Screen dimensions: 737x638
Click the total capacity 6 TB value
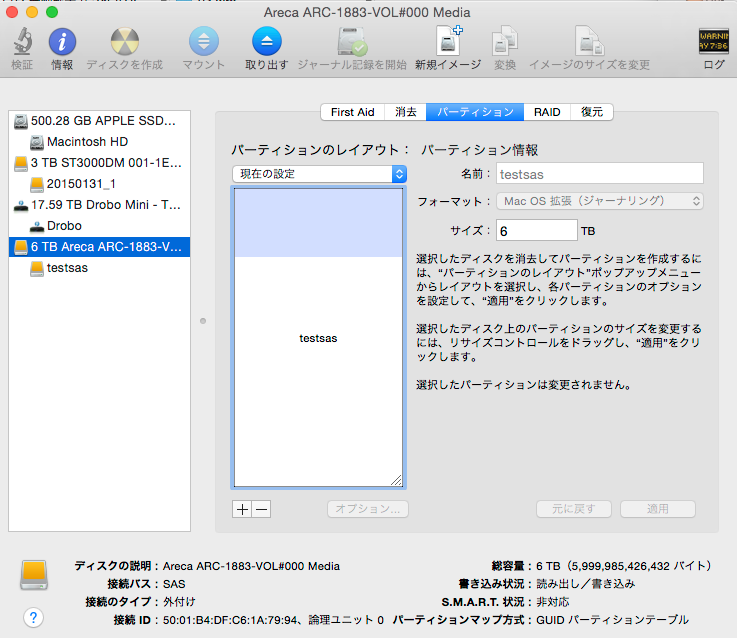[x=623, y=566]
